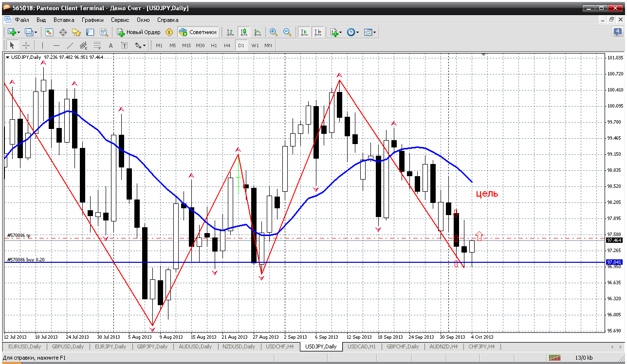Switch to the USDCAD,H1 chart tab
Viewport: 627px width, 364px height.
coord(362,346)
